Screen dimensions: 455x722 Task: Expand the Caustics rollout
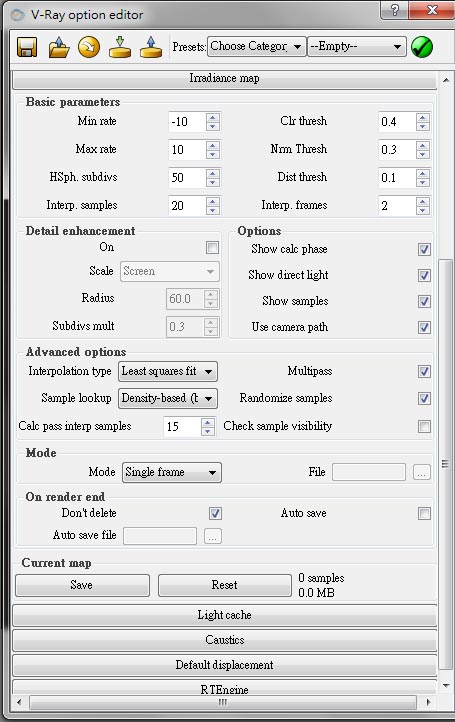click(224, 640)
